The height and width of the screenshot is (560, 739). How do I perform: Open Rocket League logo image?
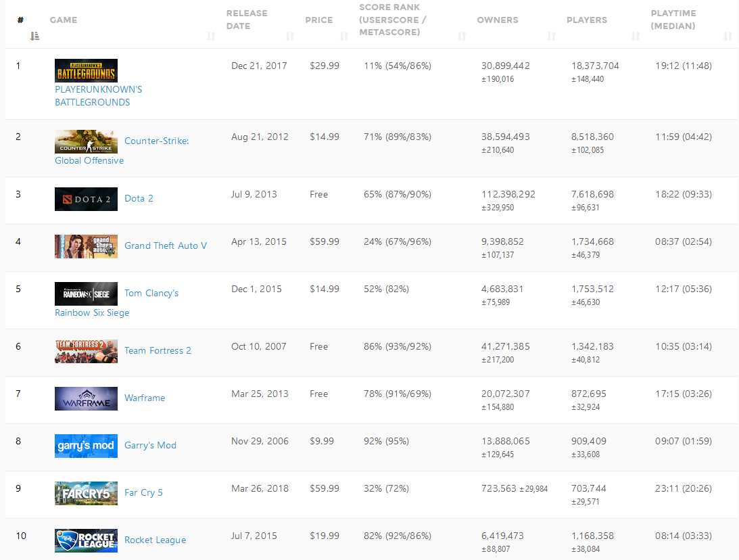pyautogui.click(x=87, y=540)
